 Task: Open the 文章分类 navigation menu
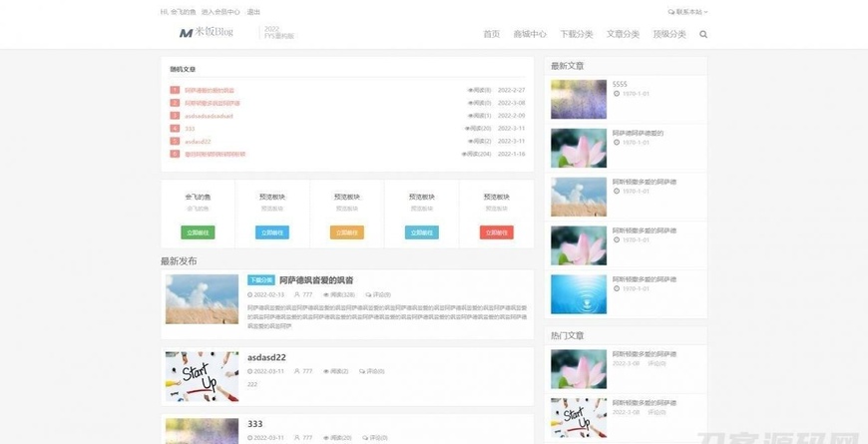tap(623, 34)
